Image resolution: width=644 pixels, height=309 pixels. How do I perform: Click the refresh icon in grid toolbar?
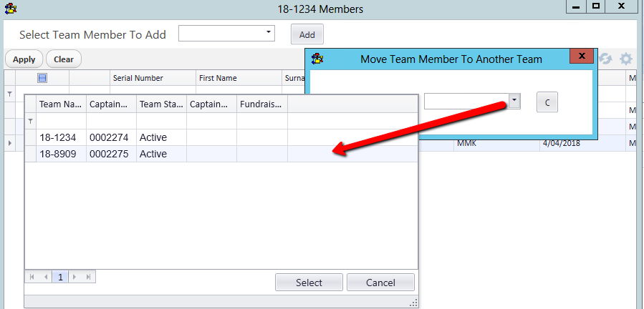pos(606,59)
